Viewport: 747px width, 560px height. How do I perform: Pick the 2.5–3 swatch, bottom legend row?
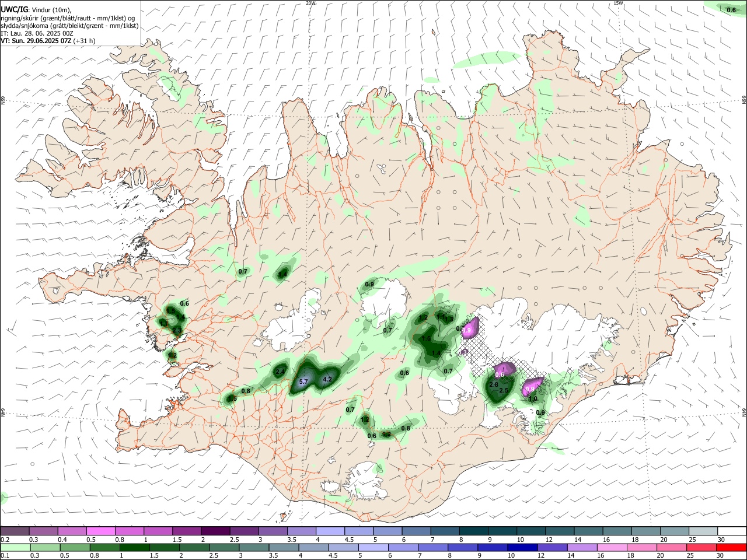pyautogui.click(x=224, y=547)
